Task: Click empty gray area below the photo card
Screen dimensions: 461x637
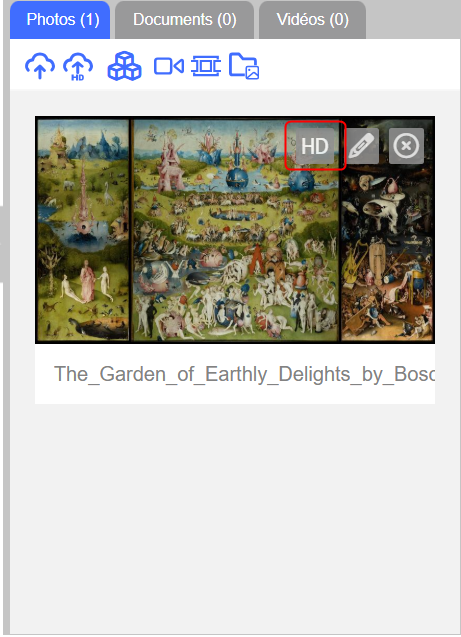Action: coord(235,516)
